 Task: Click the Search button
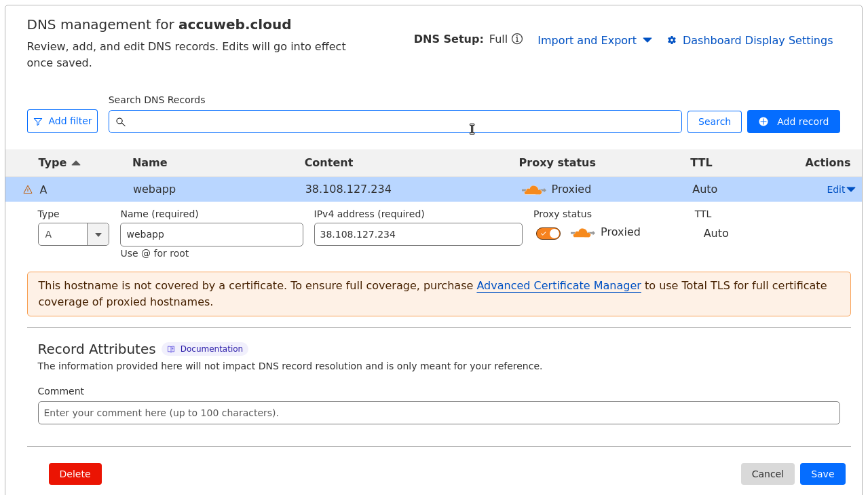click(715, 122)
